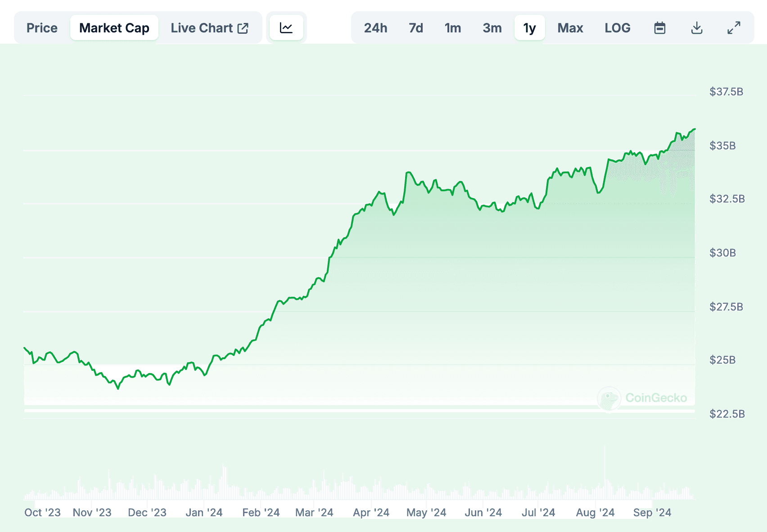The image size is (767, 532).
Task: Show the Max time range
Action: (570, 28)
